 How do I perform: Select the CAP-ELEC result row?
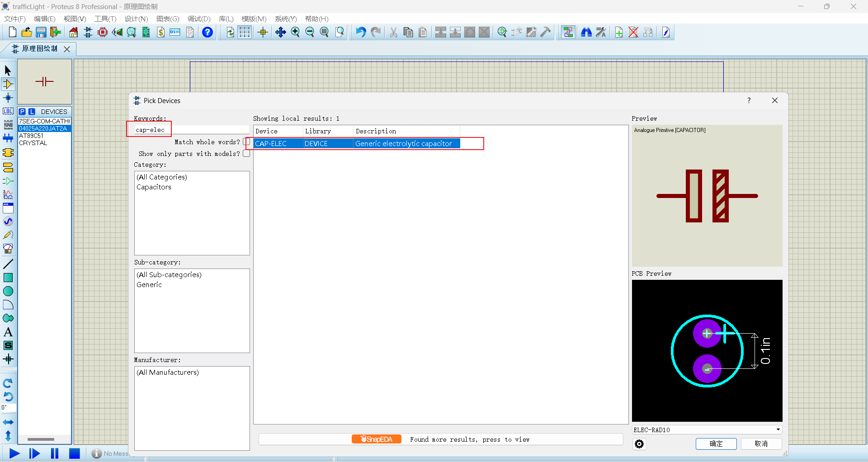(357, 144)
